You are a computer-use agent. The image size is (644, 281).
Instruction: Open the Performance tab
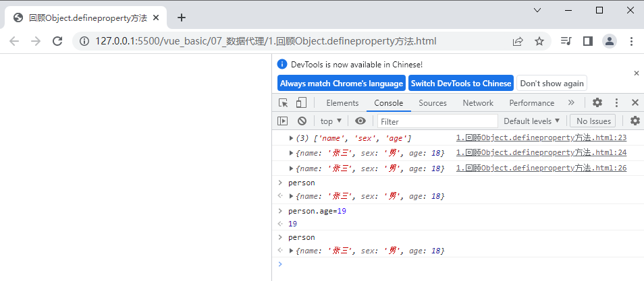coord(532,103)
